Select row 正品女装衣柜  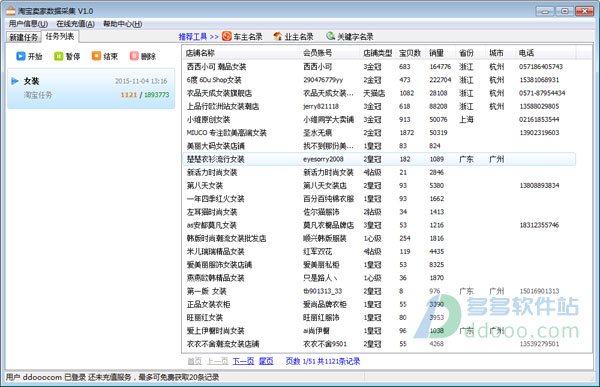click(379, 304)
